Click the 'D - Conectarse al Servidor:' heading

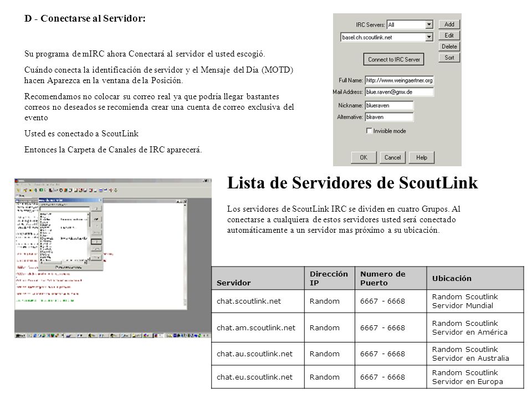(x=85, y=18)
